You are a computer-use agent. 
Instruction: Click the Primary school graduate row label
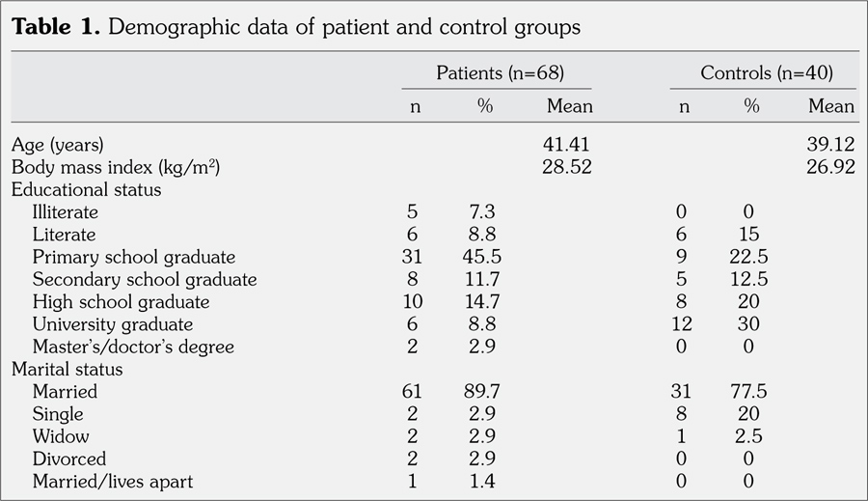click(134, 257)
